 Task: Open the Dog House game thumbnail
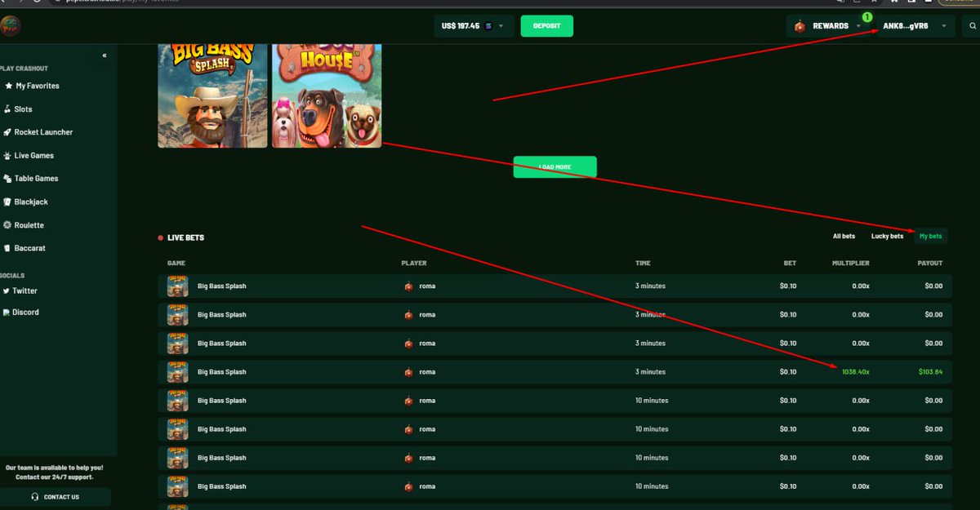[327, 96]
